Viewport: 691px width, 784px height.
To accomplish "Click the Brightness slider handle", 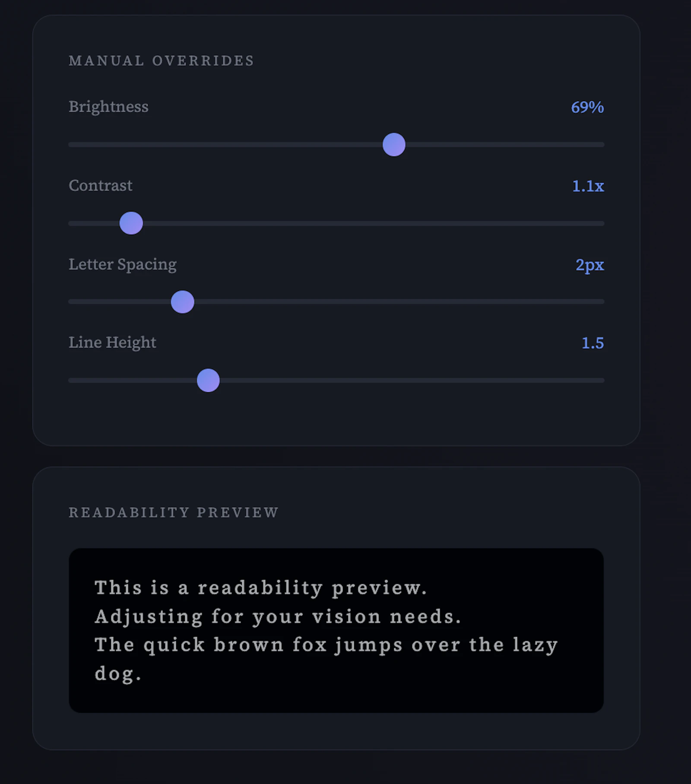I will (x=394, y=145).
